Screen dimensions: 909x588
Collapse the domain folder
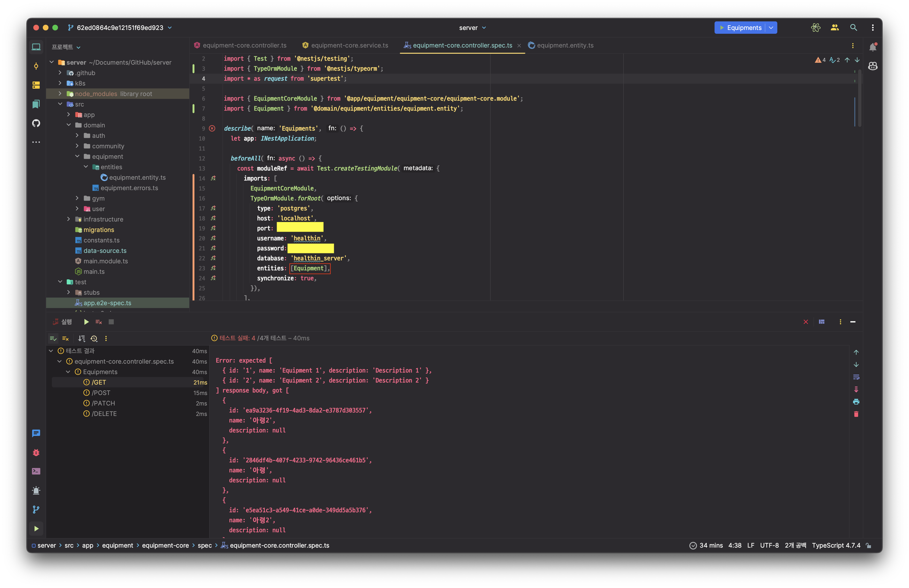tap(69, 125)
